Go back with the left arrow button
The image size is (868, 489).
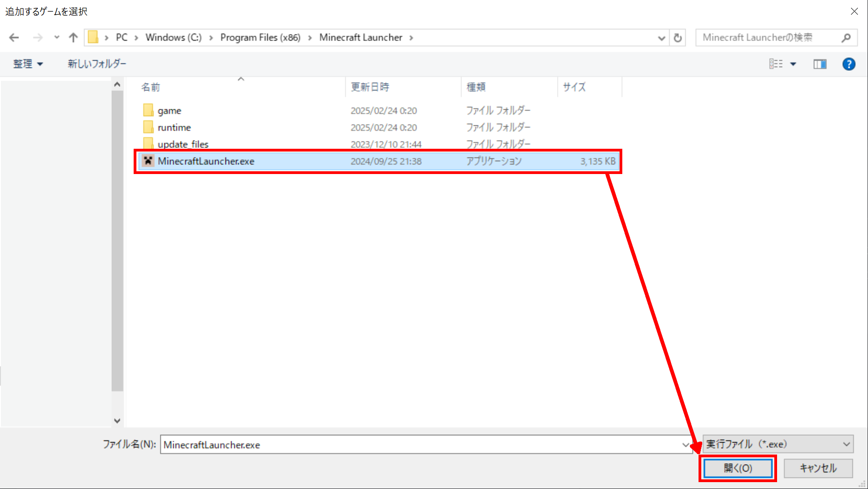[x=14, y=38]
